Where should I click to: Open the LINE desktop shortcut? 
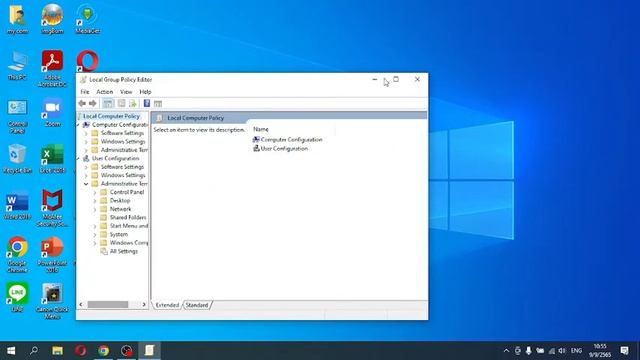17,298
